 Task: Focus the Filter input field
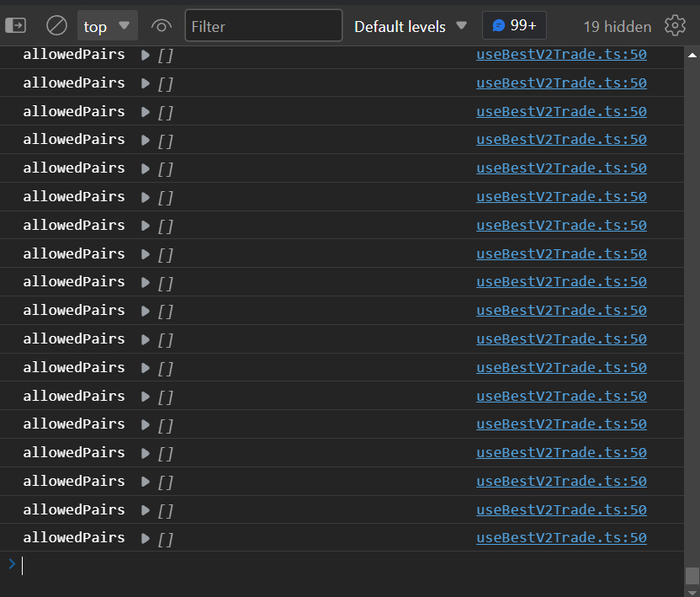point(263,26)
